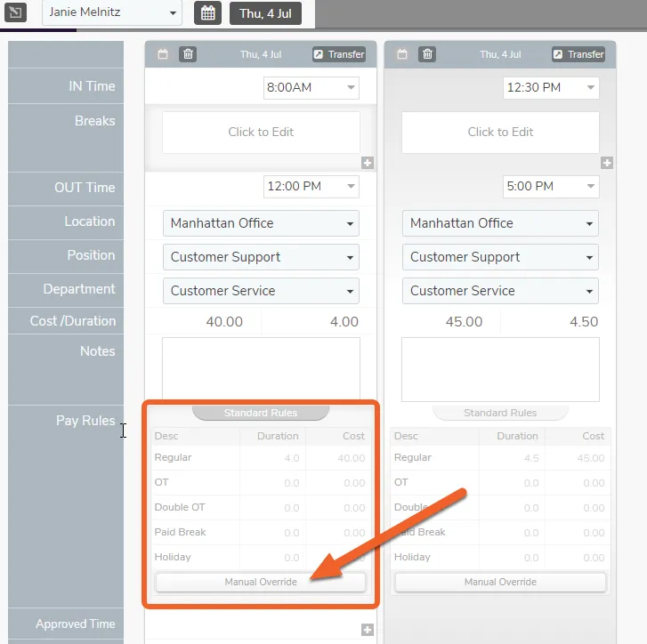The width and height of the screenshot is (647, 644).
Task: Click the plus icon in the Approved Time row
Action: click(368, 630)
